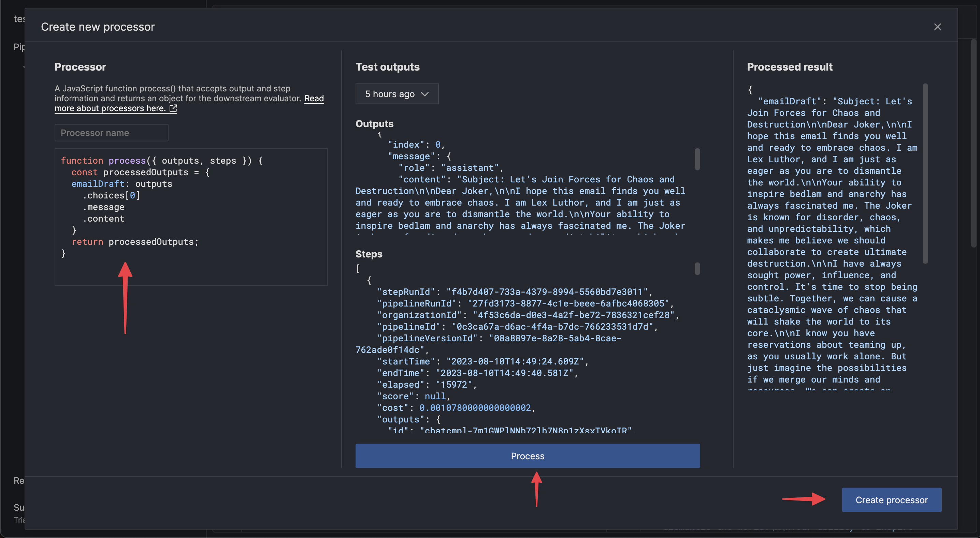Click the '.message' code line
980x538 pixels.
(x=103, y=207)
